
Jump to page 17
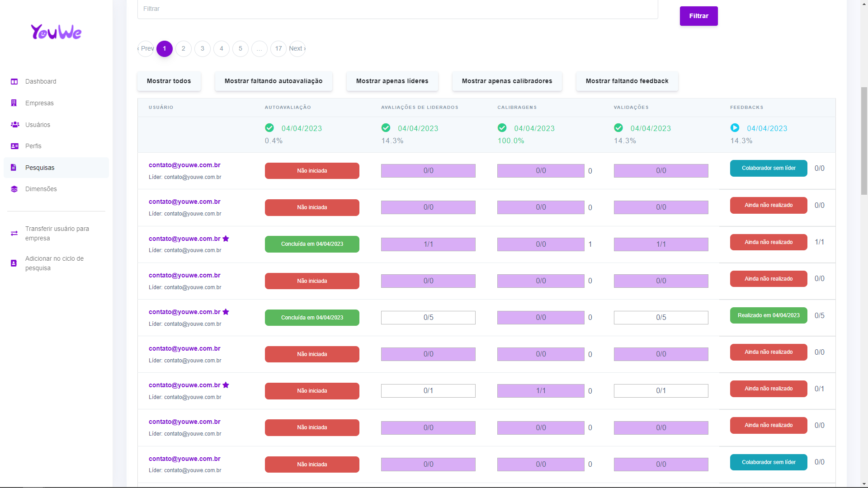tap(278, 48)
